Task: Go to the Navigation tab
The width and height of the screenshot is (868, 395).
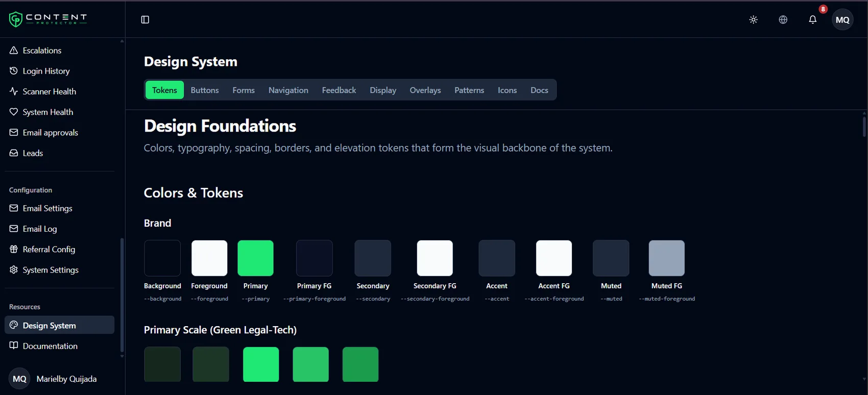Action: [x=288, y=90]
